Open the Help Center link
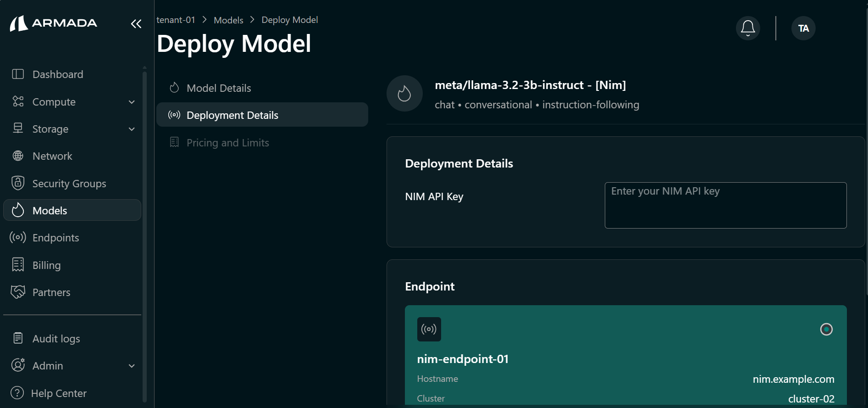The image size is (868, 408). [72, 393]
